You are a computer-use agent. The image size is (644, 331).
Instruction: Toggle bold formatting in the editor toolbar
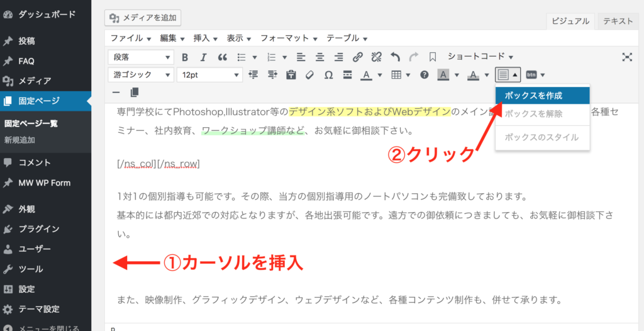185,57
